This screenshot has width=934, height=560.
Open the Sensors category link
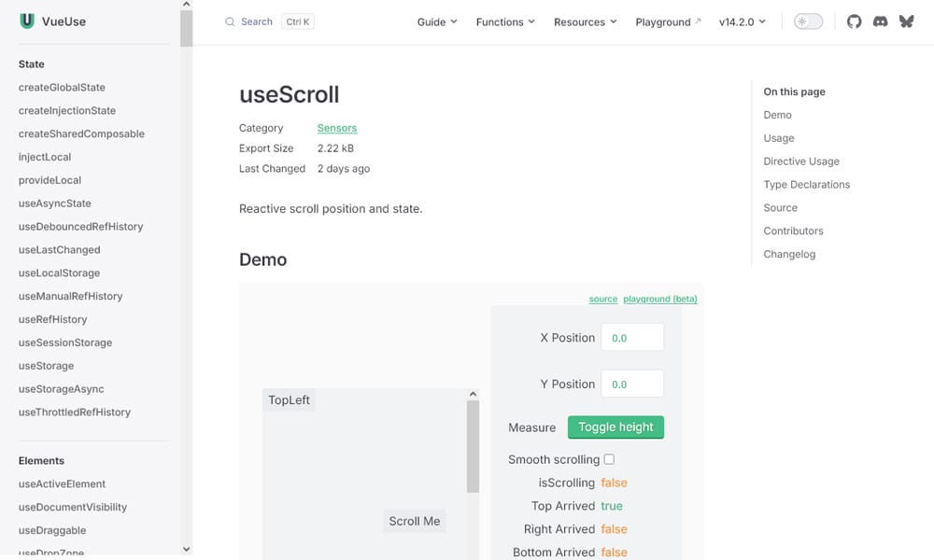tap(336, 128)
